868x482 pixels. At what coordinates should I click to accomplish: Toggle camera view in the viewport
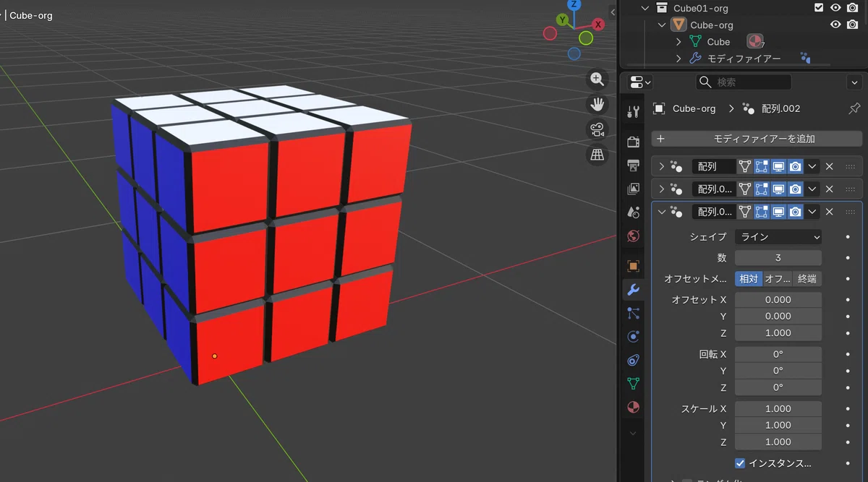(x=597, y=129)
